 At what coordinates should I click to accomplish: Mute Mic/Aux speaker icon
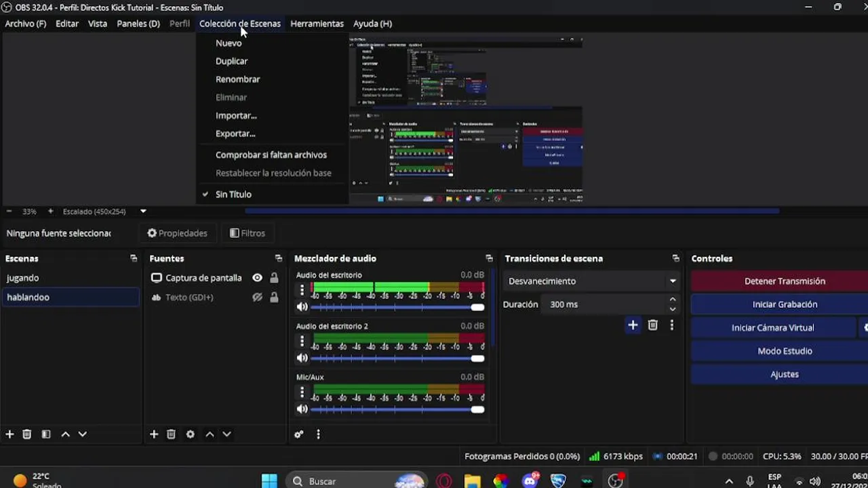pos(302,409)
